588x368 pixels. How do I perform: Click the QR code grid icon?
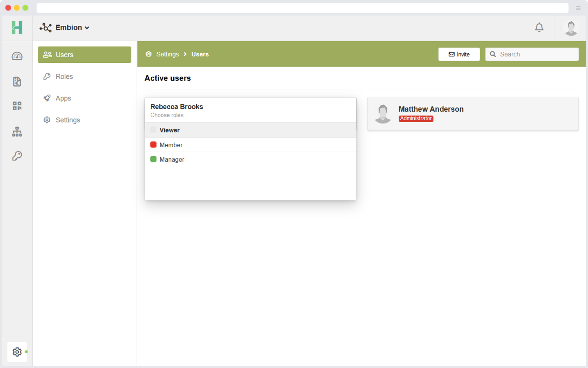pos(17,106)
